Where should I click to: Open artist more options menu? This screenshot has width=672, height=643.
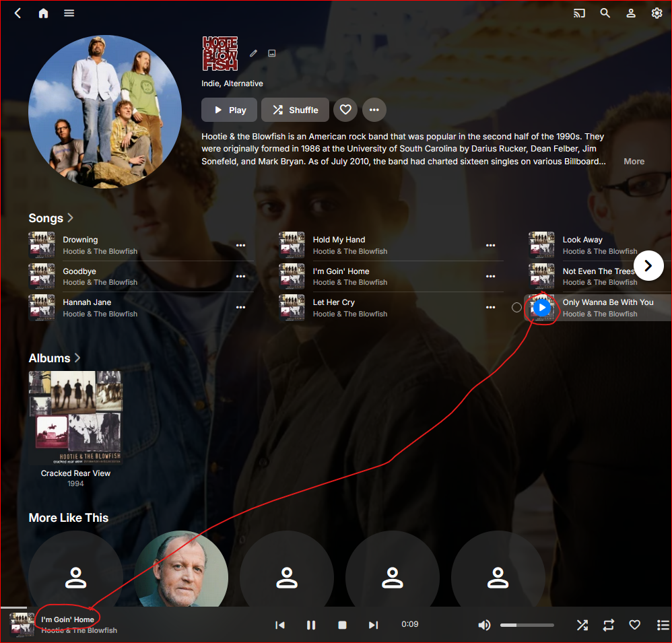pos(374,110)
